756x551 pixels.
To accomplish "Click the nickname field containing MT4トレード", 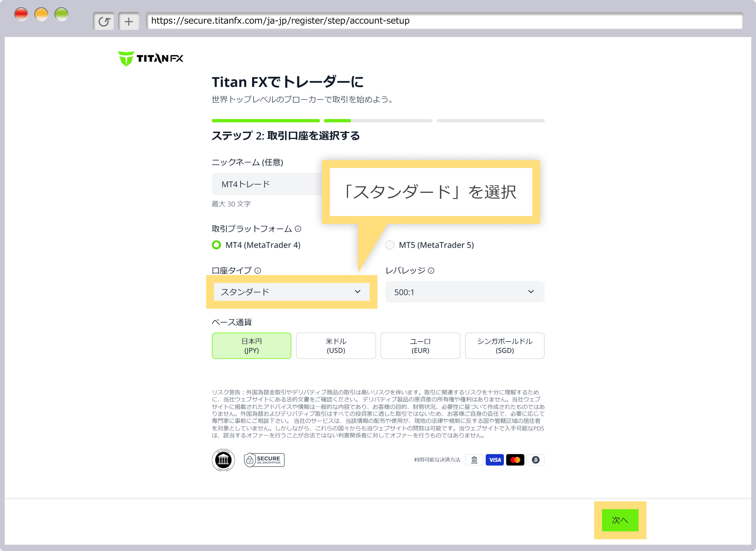I will (x=267, y=184).
